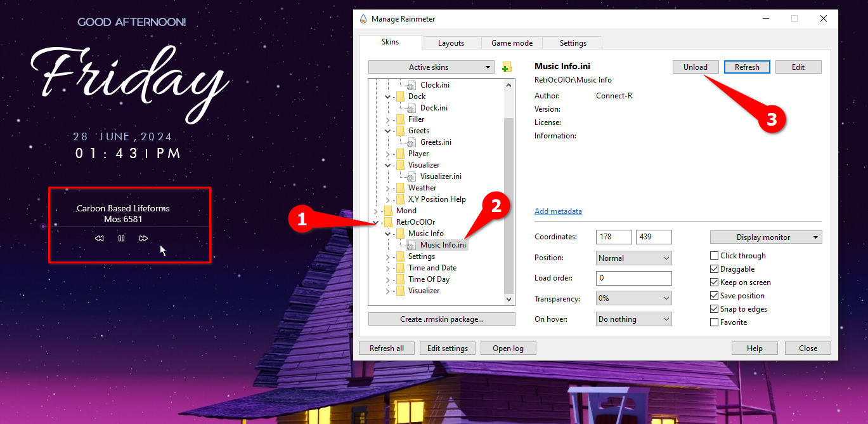Open the Position dropdown set to Normal
868x424 pixels.
pos(634,258)
